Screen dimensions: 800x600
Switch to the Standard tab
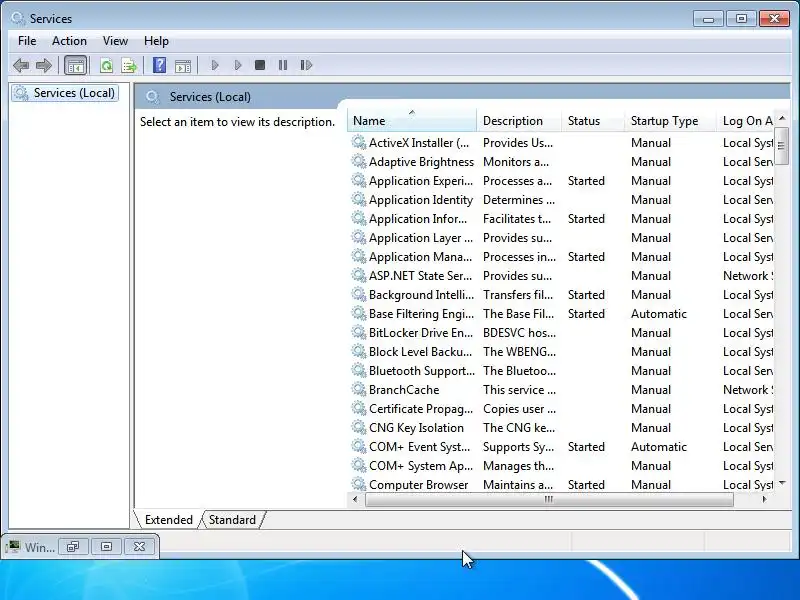pos(232,519)
